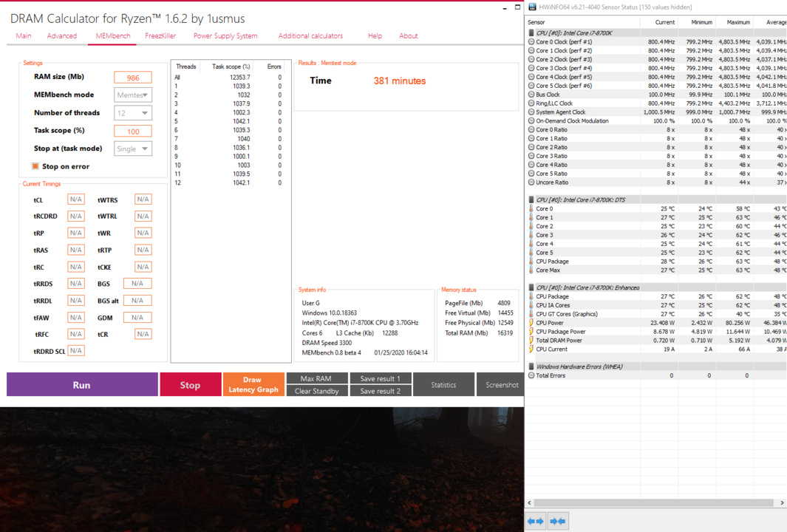Viewport: 787px width, 532px height.
Task: Open the Statistics button
Action: (x=443, y=385)
